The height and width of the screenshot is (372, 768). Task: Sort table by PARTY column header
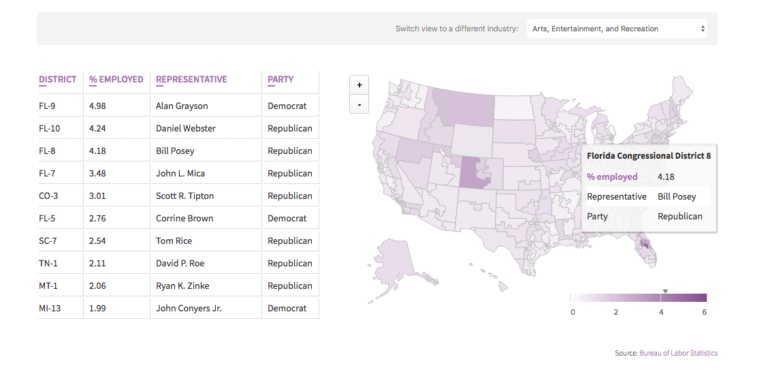(281, 79)
